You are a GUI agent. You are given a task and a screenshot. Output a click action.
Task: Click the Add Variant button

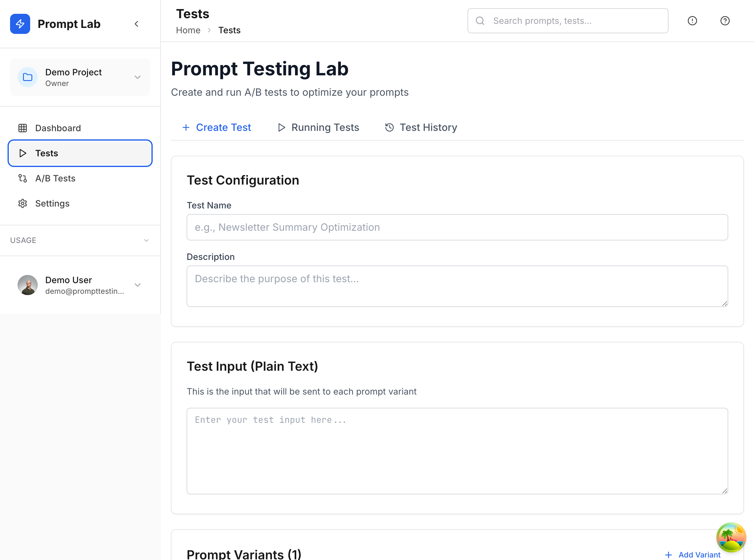(x=693, y=555)
